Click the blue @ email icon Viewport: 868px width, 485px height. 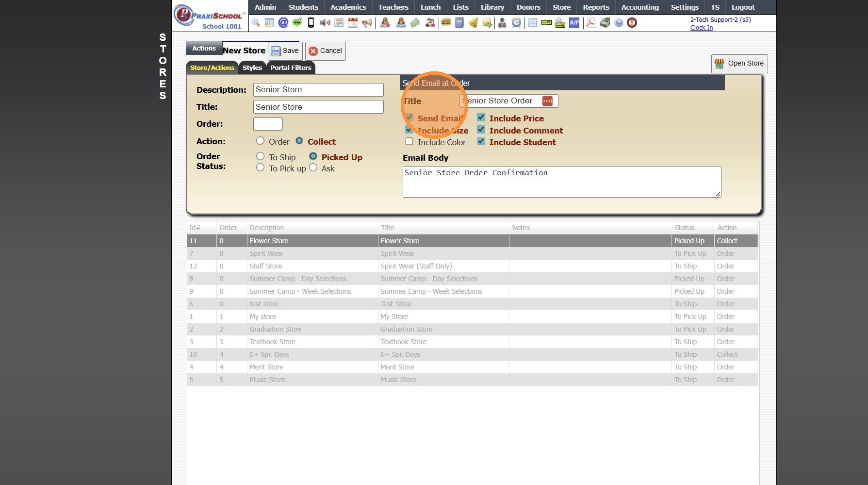(283, 23)
